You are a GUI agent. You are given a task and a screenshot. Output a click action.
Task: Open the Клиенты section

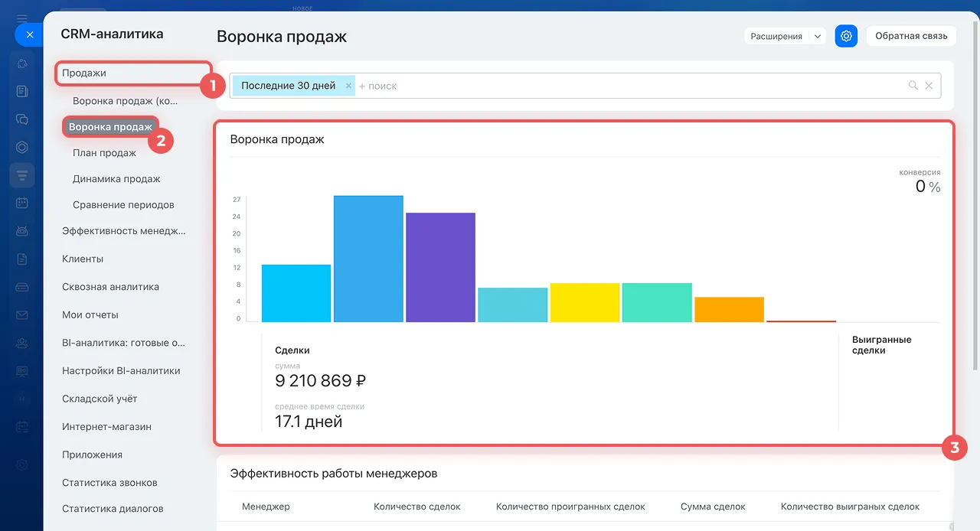pyautogui.click(x=83, y=259)
